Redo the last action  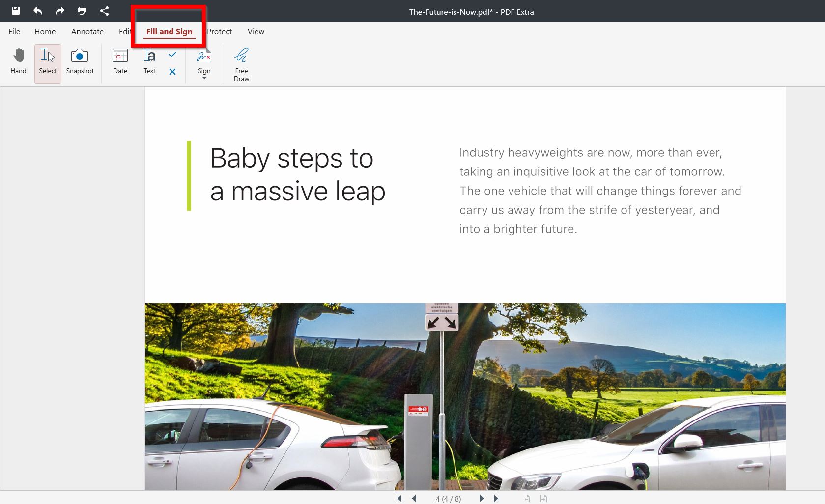59,11
